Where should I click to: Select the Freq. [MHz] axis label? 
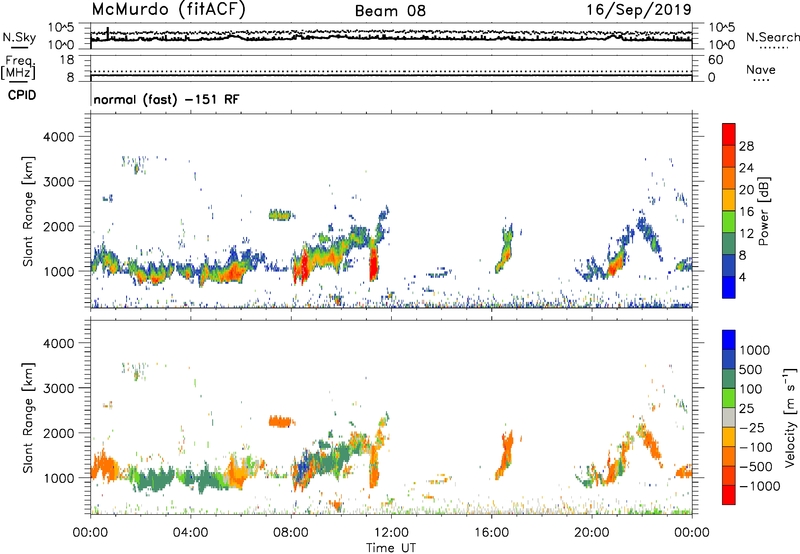click(18, 68)
